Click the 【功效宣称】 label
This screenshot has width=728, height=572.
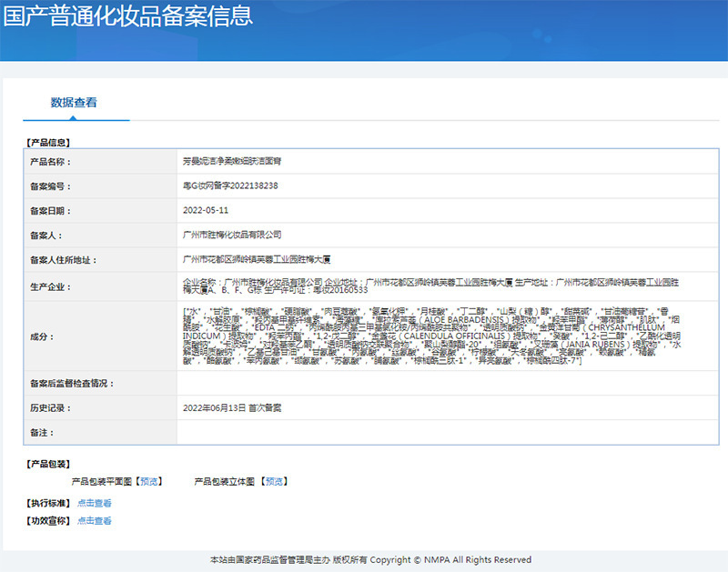tap(48, 520)
